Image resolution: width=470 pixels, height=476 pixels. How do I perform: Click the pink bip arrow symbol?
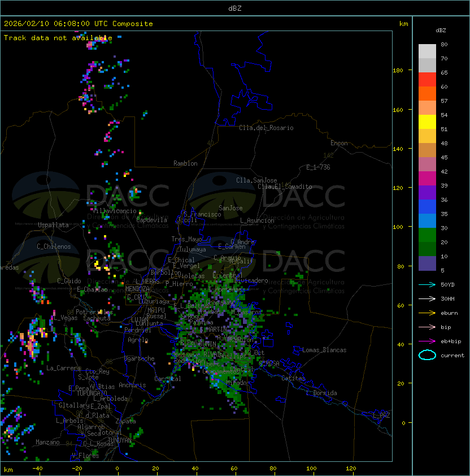[x=427, y=327]
